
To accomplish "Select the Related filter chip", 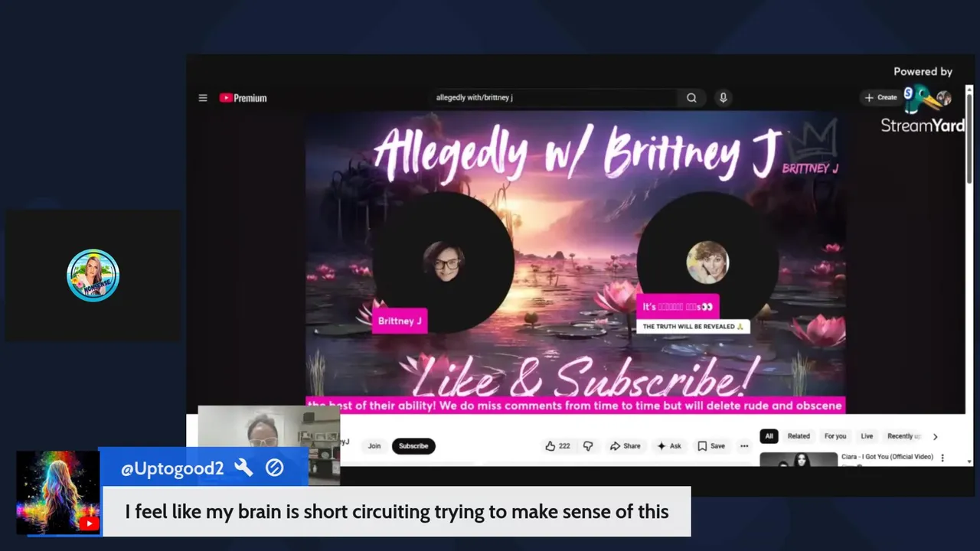I will coord(799,436).
